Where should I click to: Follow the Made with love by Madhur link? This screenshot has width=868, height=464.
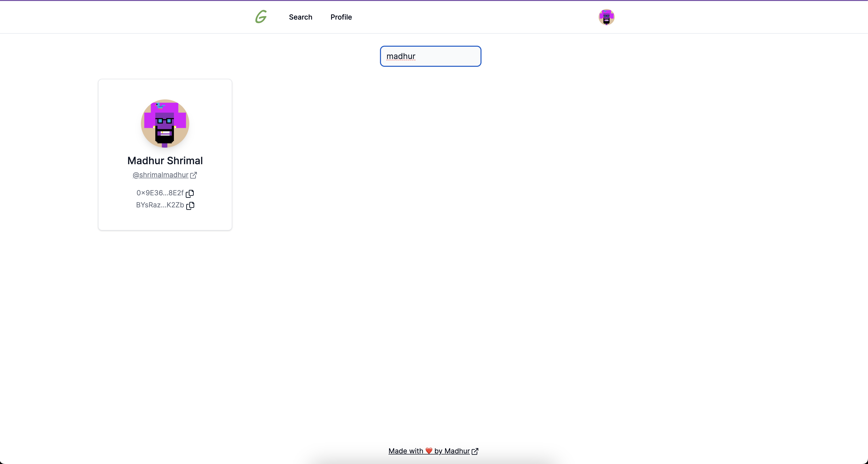[429, 451]
